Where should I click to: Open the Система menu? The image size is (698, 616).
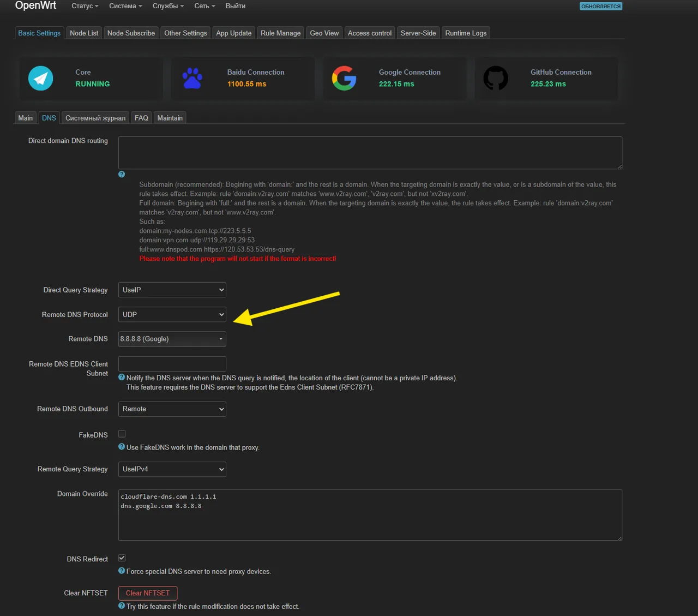point(125,6)
